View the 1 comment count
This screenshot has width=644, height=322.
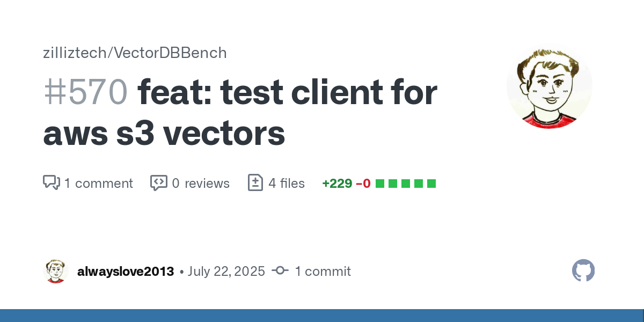[x=98, y=184]
